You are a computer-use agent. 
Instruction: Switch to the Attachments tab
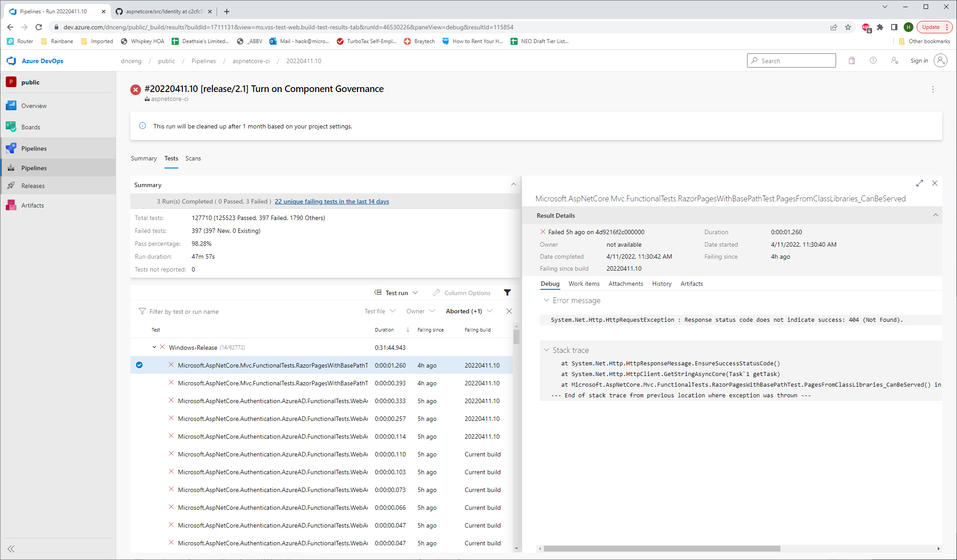626,284
